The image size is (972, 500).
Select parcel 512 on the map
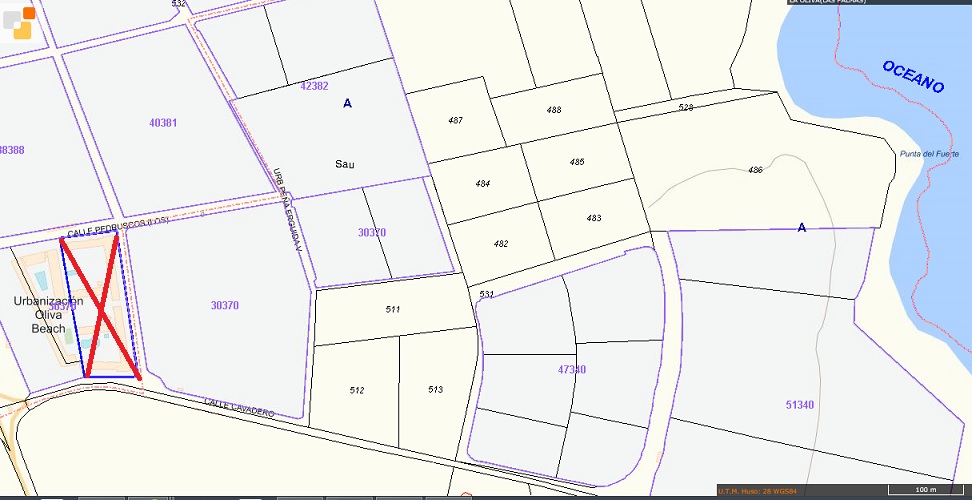tap(357, 390)
